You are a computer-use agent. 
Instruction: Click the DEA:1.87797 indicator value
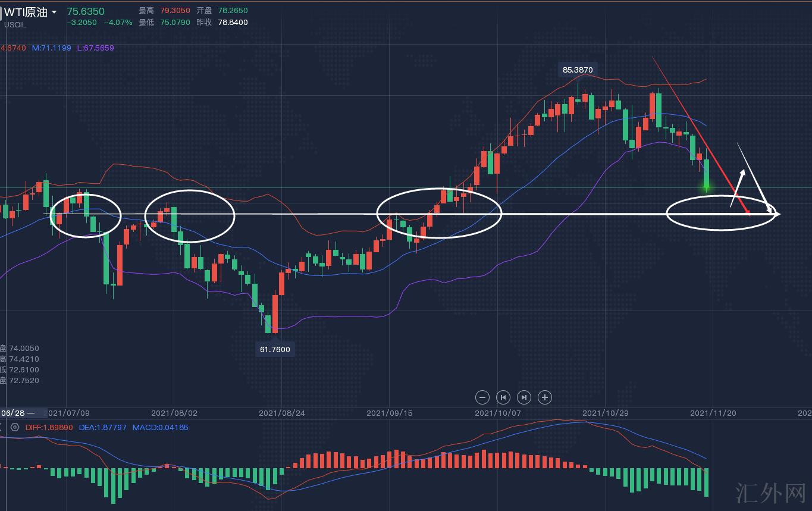point(103,427)
